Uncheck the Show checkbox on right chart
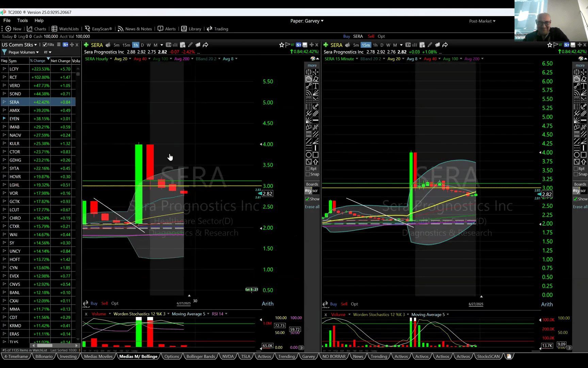This screenshot has height=368, width=588. pos(575,199)
